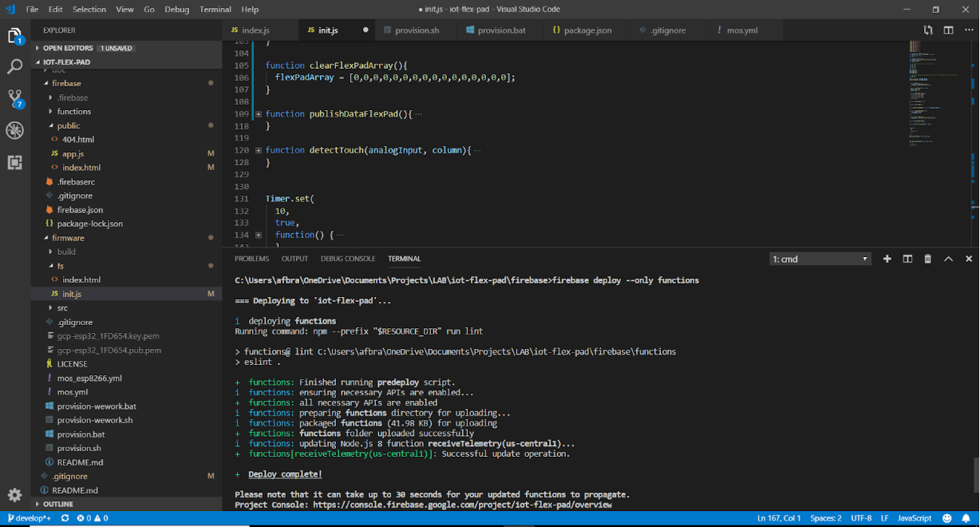Image resolution: width=980 pixels, height=527 pixels.
Task: Open the Terminal menu
Action: pyautogui.click(x=215, y=9)
